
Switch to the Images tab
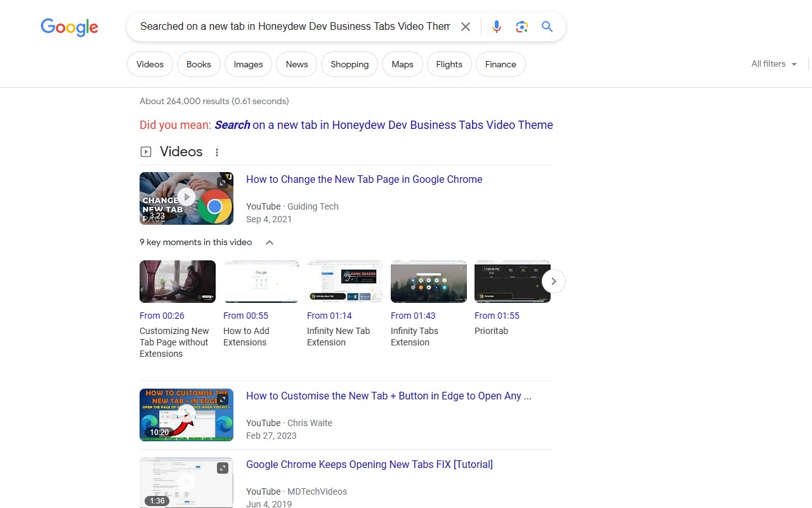(x=248, y=64)
